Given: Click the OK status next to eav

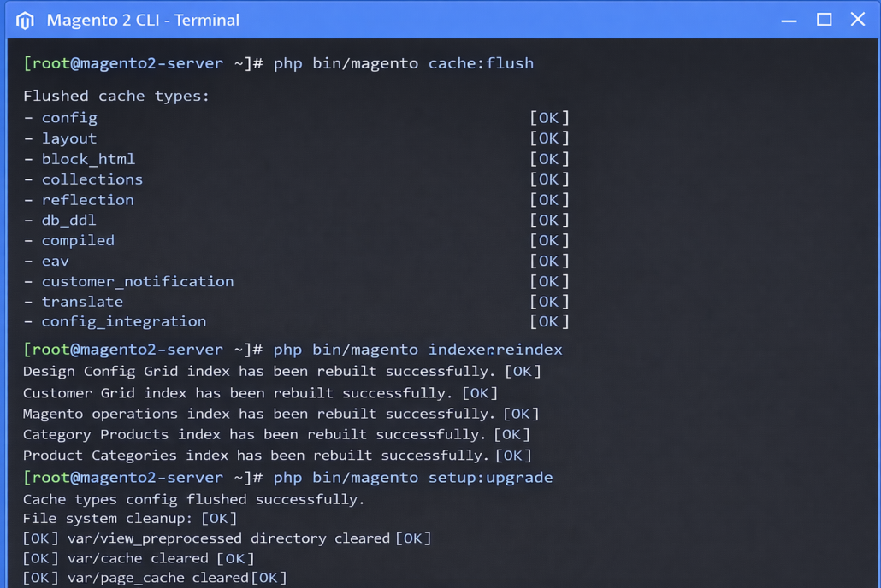Looking at the screenshot, I should [x=549, y=261].
